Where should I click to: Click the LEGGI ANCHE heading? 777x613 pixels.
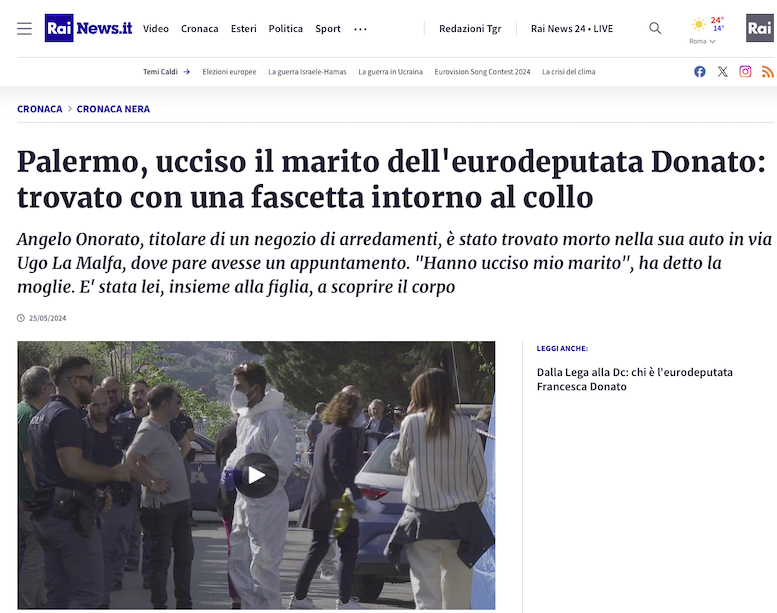click(x=562, y=348)
